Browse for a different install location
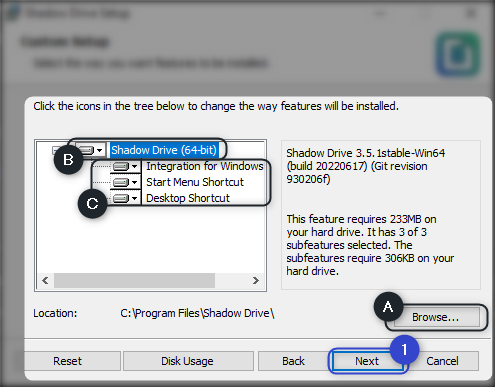Viewport: 495px width, 387px height. pyautogui.click(x=437, y=317)
